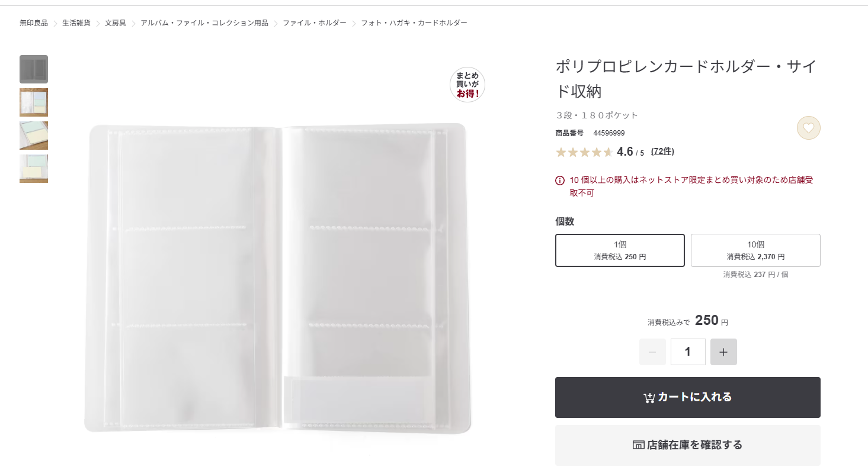
Task: Click the star rating icons
Action: [584, 152]
